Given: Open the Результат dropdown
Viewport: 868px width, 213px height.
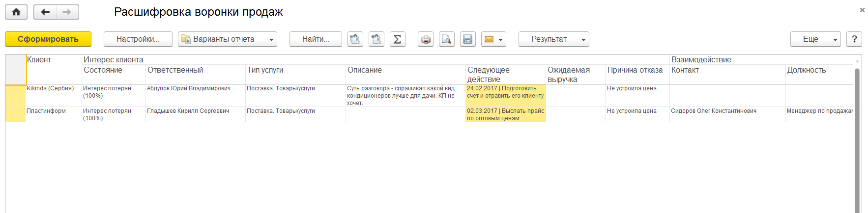Looking at the screenshot, I should 554,39.
